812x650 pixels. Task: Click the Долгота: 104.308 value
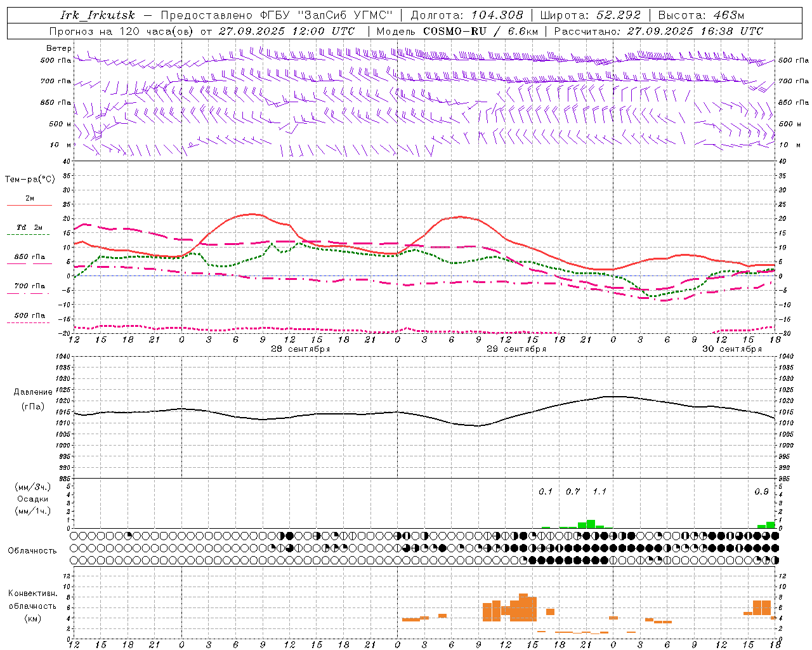coord(467,15)
